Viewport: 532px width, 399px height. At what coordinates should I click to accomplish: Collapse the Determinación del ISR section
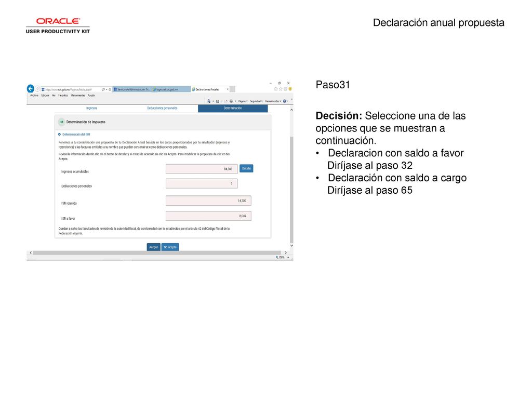click(59, 135)
